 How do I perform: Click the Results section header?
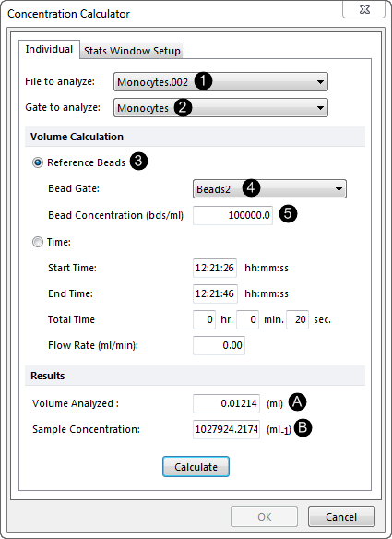(195, 376)
